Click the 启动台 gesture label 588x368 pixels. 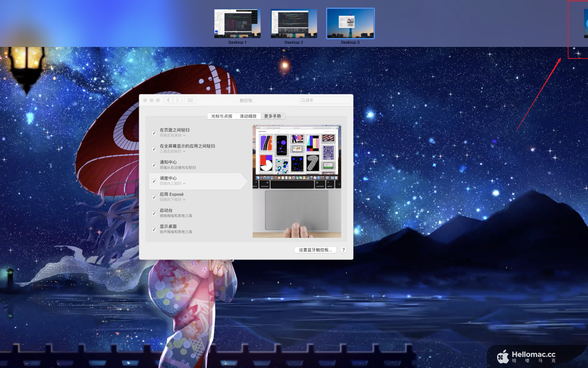[x=166, y=211]
